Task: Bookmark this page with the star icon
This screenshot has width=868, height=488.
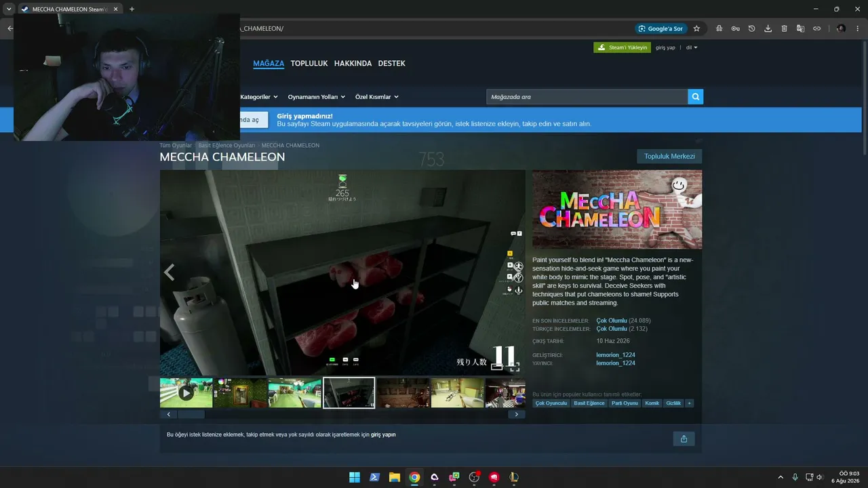Action: coord(696,28)
